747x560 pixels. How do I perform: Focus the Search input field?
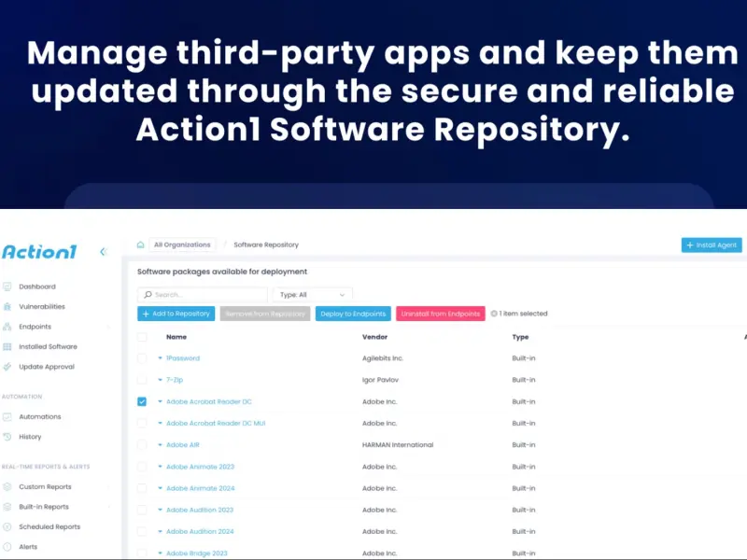click(203, 295)
